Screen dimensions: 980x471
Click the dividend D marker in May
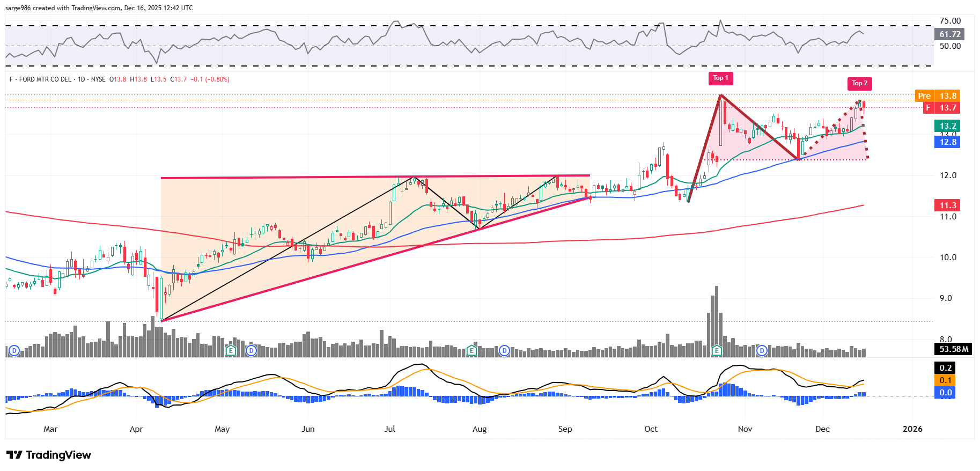click(251, 351)
